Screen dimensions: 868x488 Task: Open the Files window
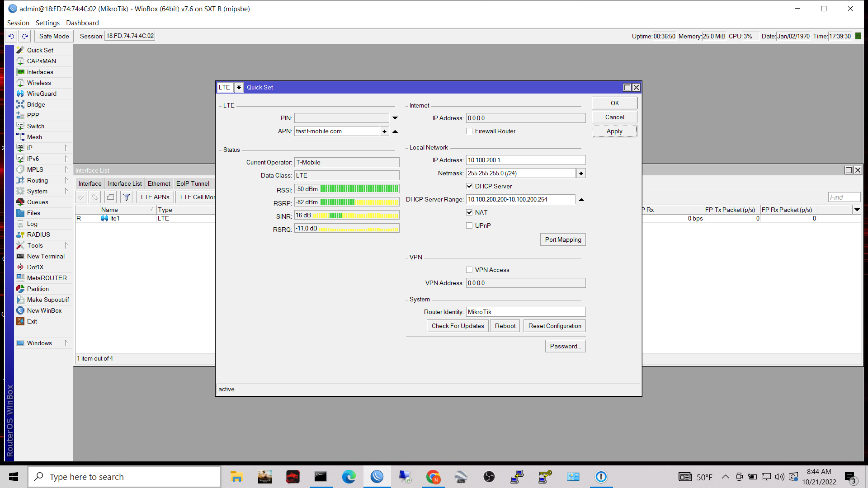pyautogui.click(x=33, y=213)
